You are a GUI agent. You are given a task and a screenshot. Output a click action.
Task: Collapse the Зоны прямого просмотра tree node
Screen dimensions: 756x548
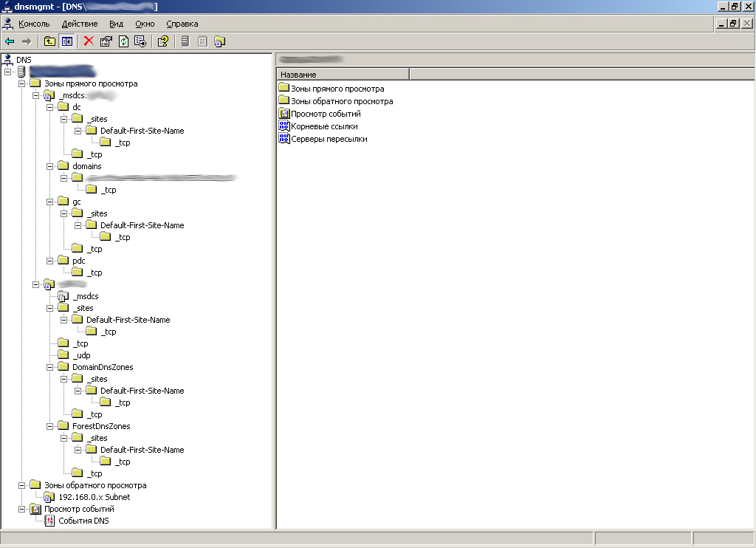pos(22,83)
